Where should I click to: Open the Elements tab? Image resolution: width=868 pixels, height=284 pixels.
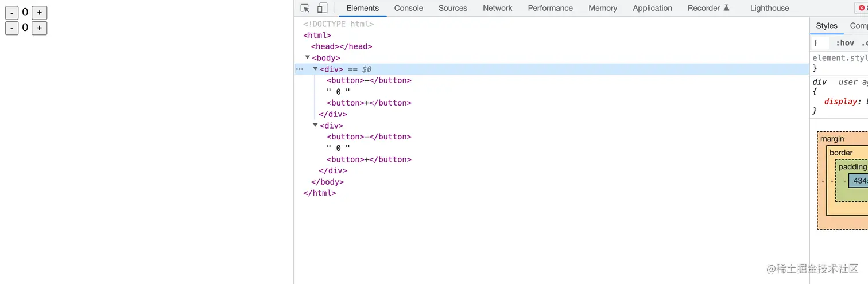(x=363, y=8)
